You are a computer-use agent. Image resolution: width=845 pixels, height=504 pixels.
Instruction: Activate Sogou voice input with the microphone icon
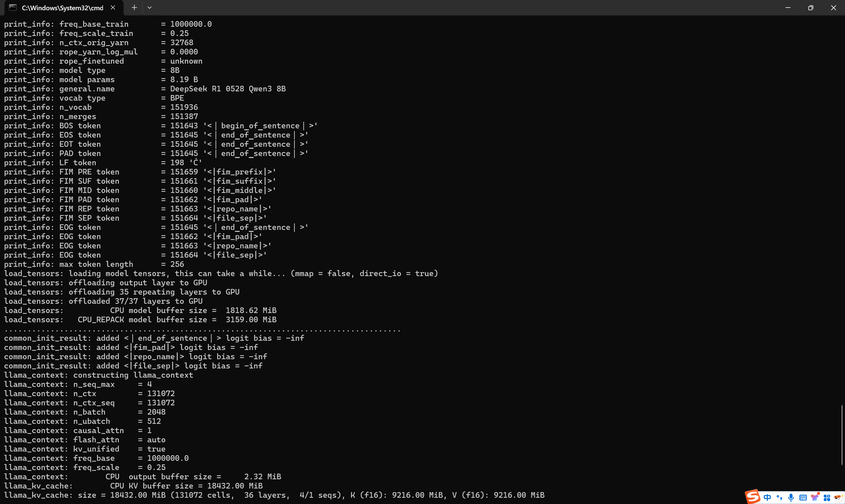791,498
